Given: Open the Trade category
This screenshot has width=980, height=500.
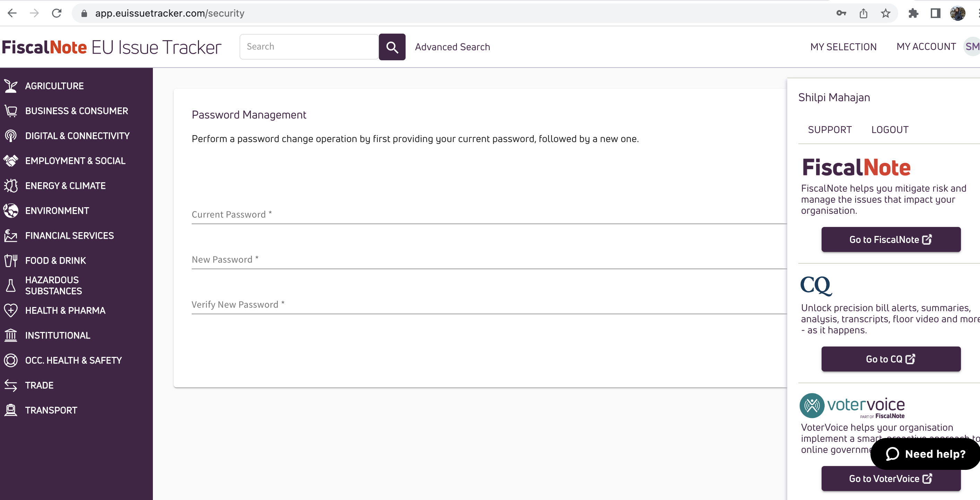Looking at the screenshot, I should click(x=39, y=385).
